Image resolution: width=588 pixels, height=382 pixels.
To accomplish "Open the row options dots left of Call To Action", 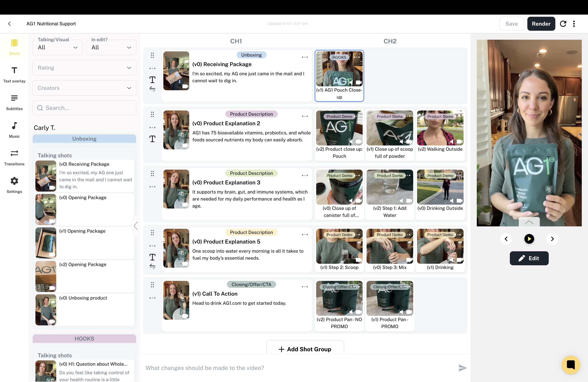I will pos(152,298).
